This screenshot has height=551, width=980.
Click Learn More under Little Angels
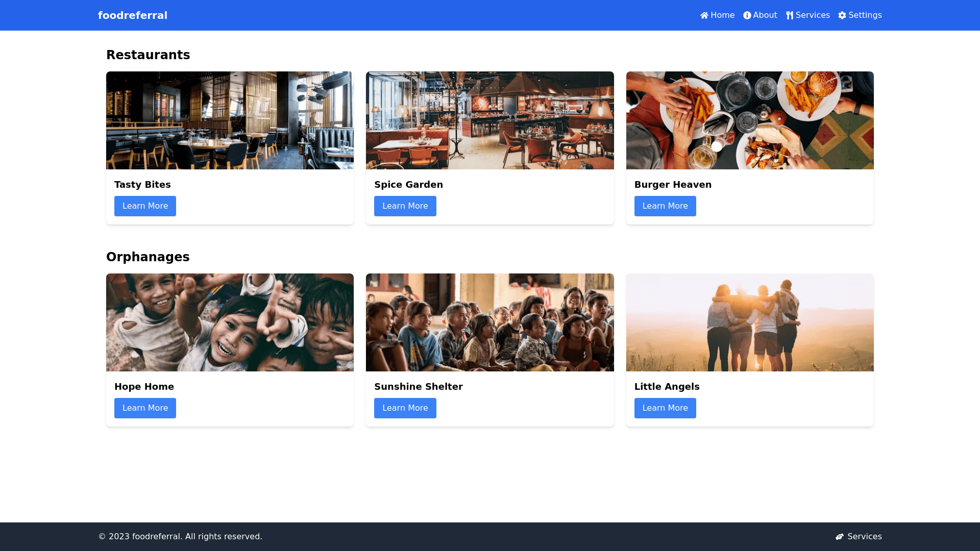(665, 408)
